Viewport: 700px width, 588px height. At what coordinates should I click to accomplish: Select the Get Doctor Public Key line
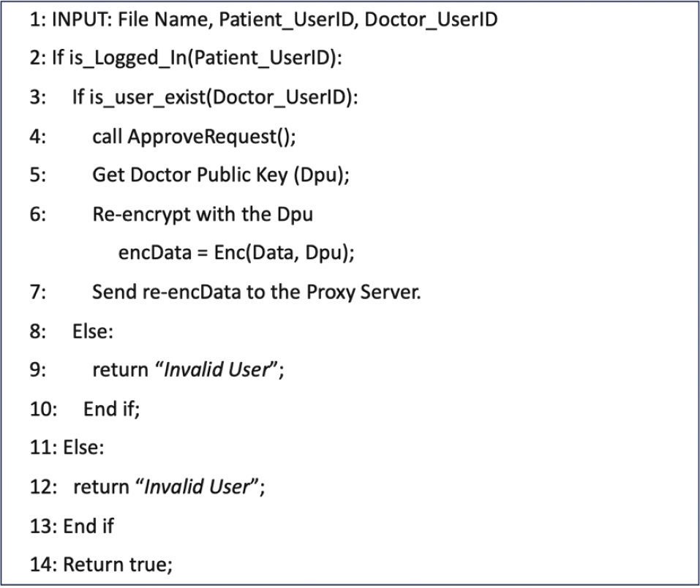click(x=220, y=176)
